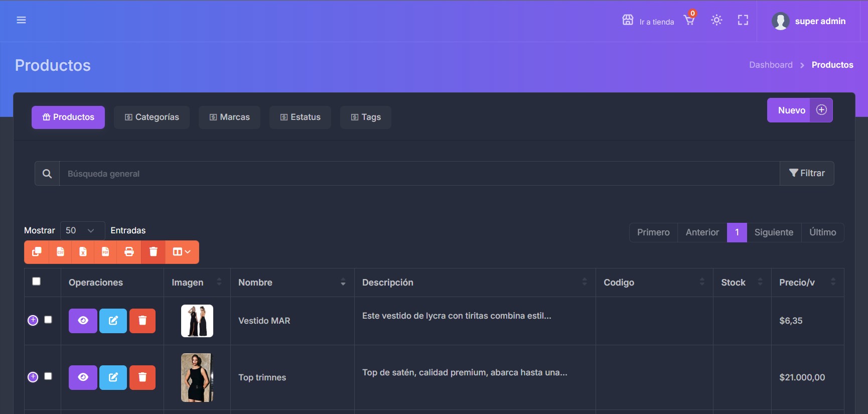
Task: Switch theme with the sun icon
Action: pos(716,20)
